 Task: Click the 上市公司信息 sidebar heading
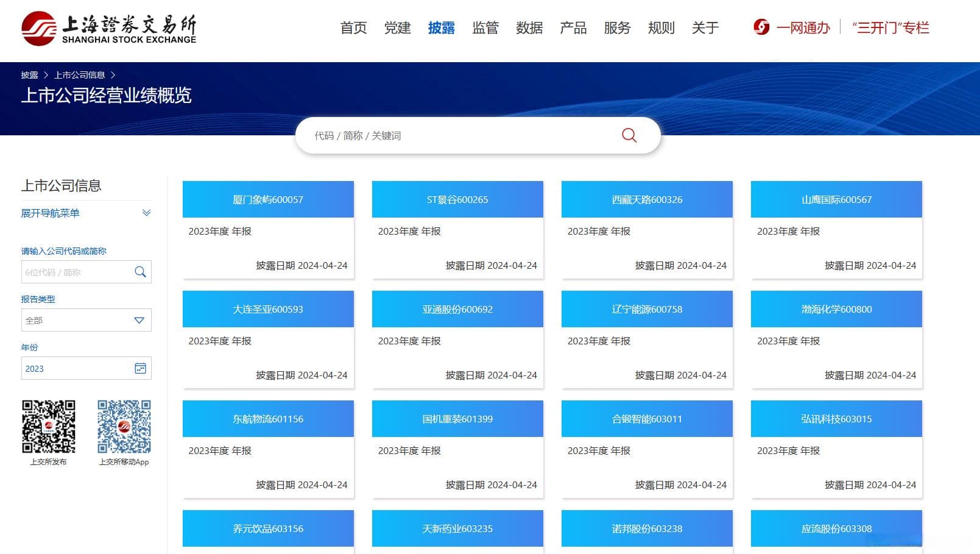(62, 185)
